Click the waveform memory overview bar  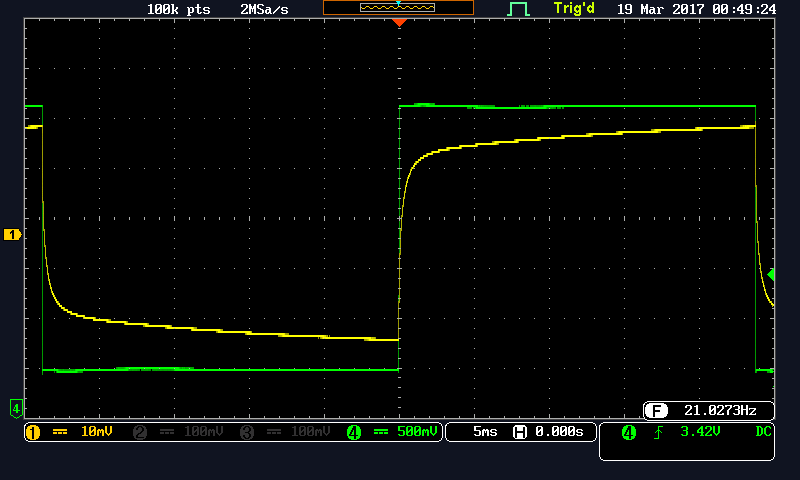coord(398,8)
